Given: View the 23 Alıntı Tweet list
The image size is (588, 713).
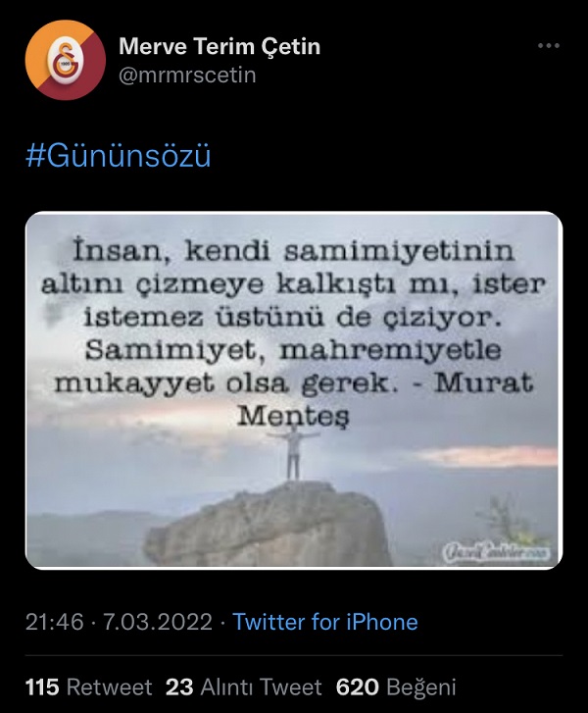Looking at the screenshot, I should [x=244, y=687].
